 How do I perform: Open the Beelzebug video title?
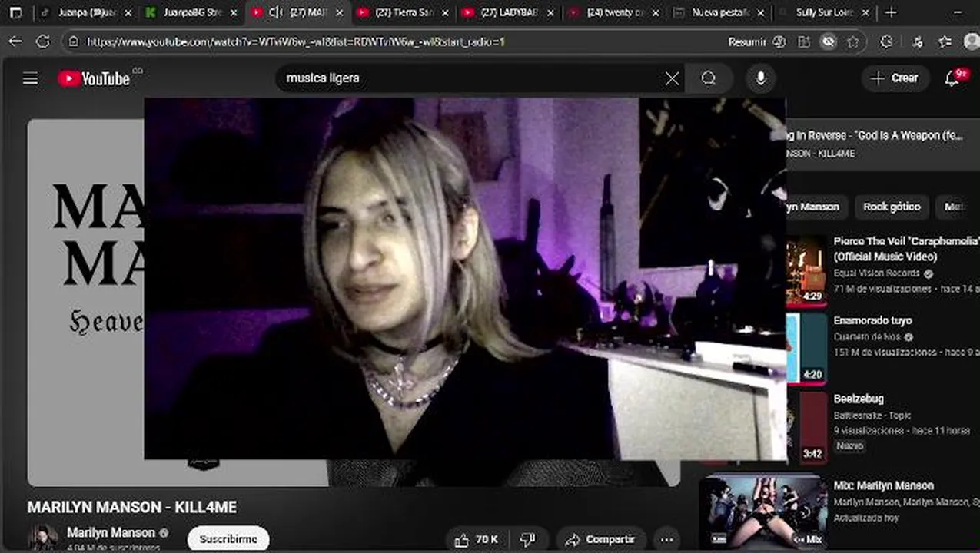pyautogui.click(x=859, y=399)
